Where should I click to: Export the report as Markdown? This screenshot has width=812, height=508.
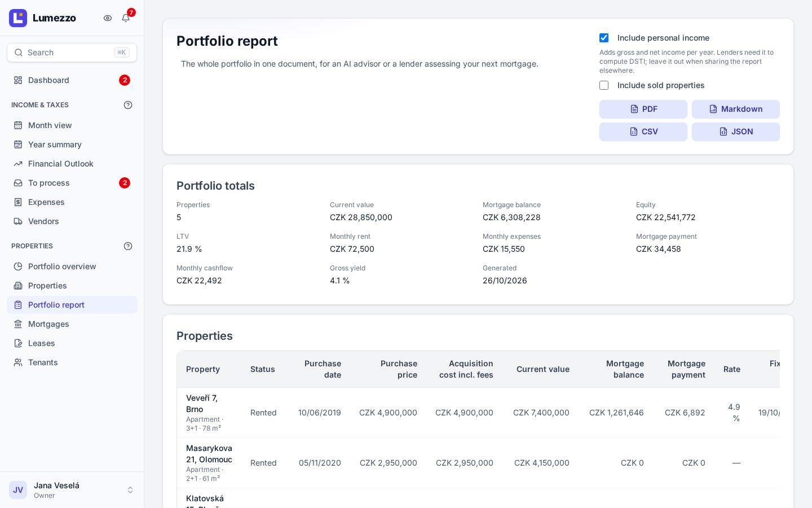coord(736,109)
